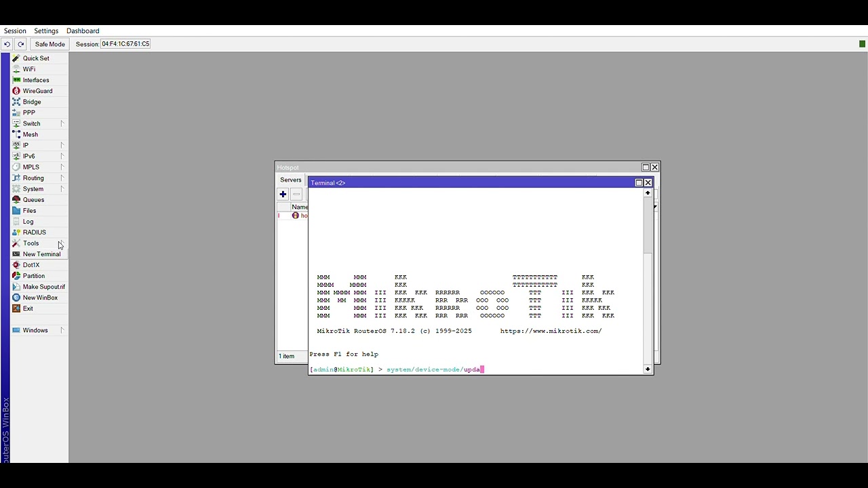Click the Bridge icon

[x=16, y=102]
